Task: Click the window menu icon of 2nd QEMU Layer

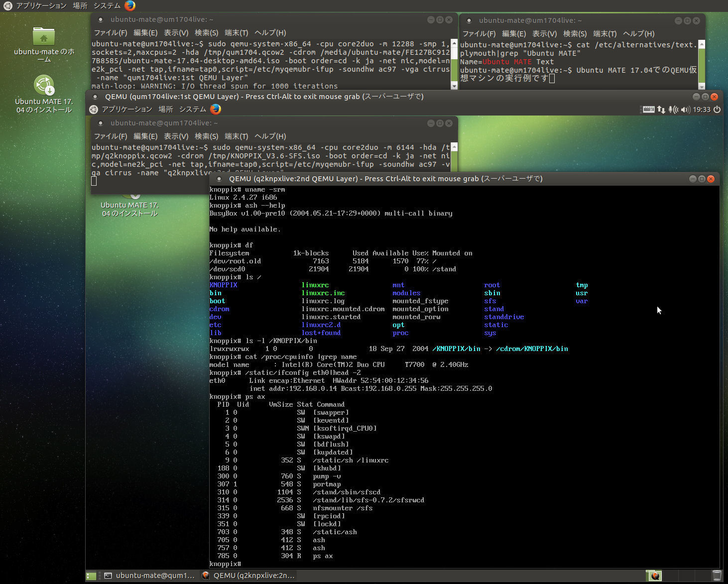Action: [219, 179]
